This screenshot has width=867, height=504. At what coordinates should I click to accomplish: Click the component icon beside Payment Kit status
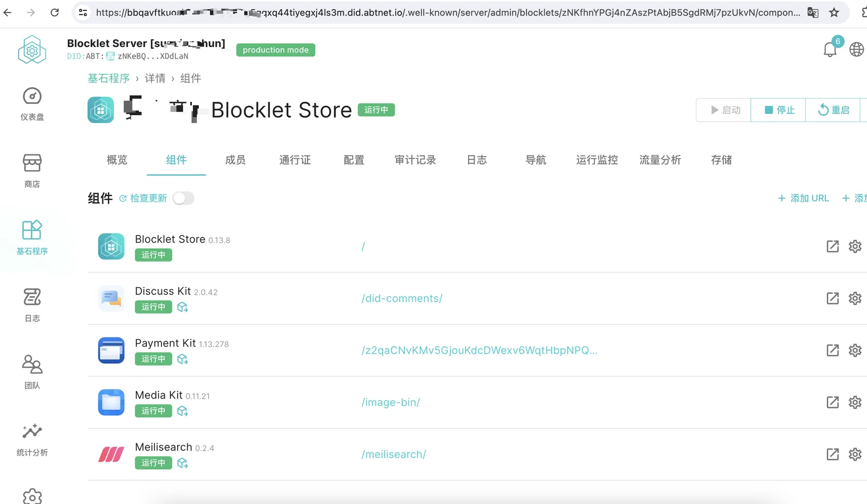(x=183, y=359)
